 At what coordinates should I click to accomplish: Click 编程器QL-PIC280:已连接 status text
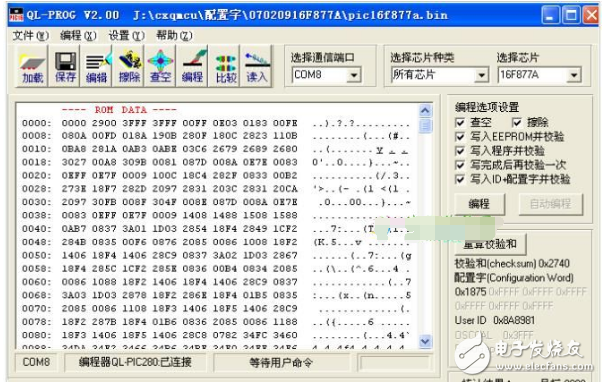[135, 362]
